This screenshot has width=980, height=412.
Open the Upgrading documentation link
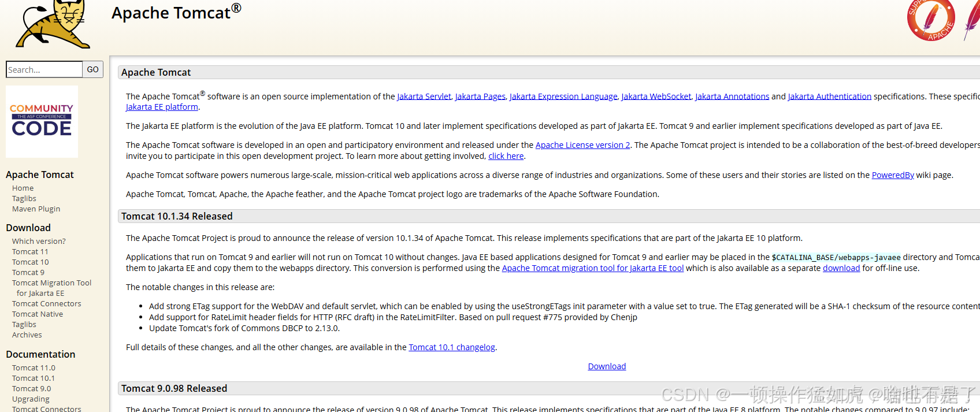coord(31,399)
